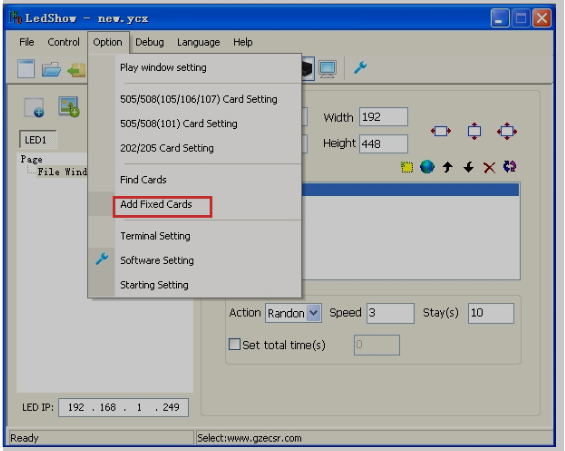Click the Stay(s) field showing 10
Viewport: 565px width, 451px height.
pos(491,313)
